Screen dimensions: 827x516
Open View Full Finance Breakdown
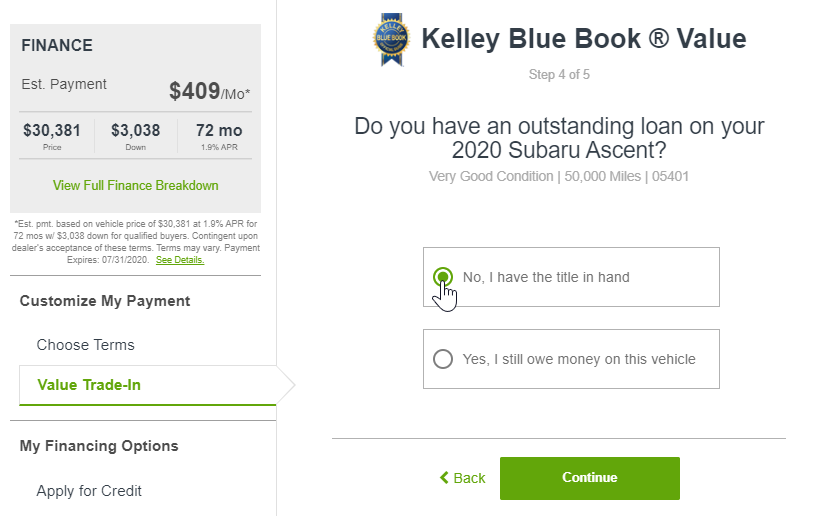click(136, 186)
